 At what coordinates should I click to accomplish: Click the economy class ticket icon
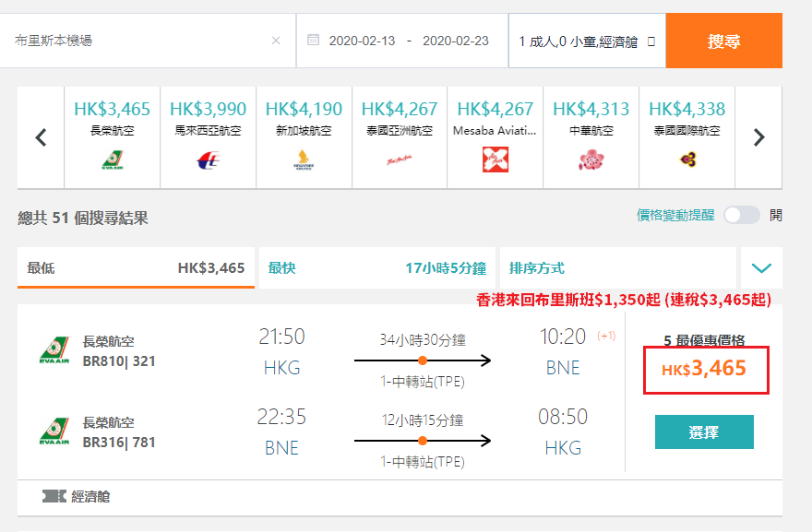54,497
